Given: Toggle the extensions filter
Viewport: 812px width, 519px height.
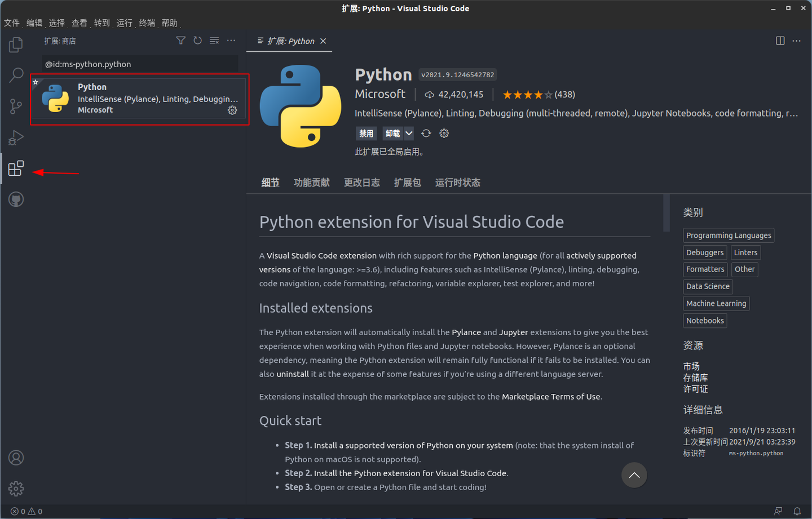Looking at the screenshot, I should (x=180, y=40).
